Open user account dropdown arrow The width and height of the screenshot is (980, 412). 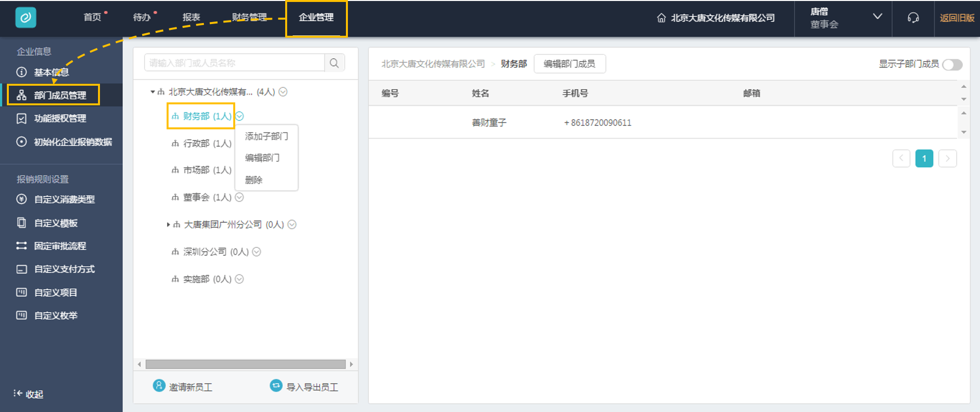[x=878, y=17]
